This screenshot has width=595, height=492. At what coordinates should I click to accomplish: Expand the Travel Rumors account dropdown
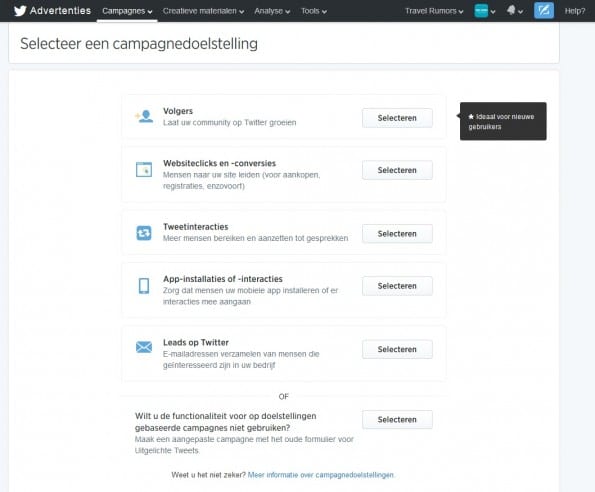point(434,11)
